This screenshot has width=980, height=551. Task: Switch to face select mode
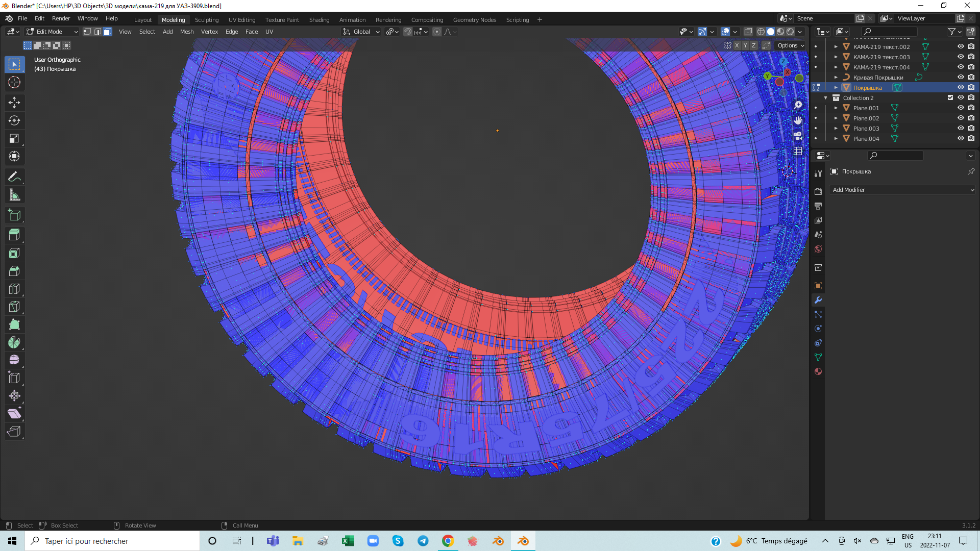click(x=108, y=32)
